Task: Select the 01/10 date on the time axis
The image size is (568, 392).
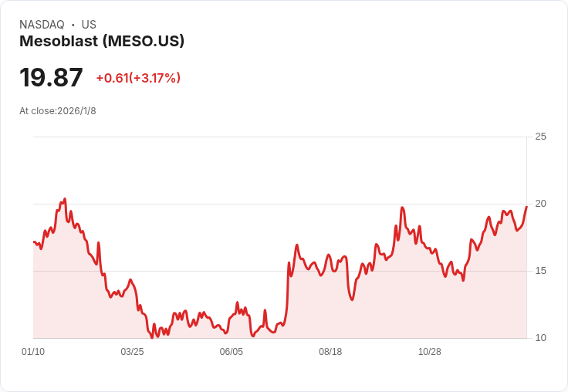Action: pyautogui.click(x=33, y=352)
